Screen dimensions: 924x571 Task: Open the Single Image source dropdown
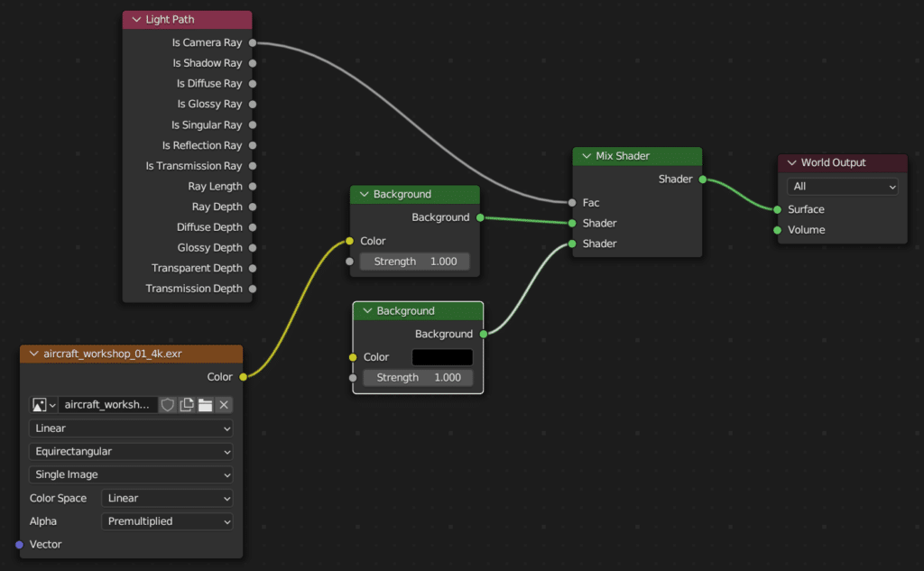point(131,474)
